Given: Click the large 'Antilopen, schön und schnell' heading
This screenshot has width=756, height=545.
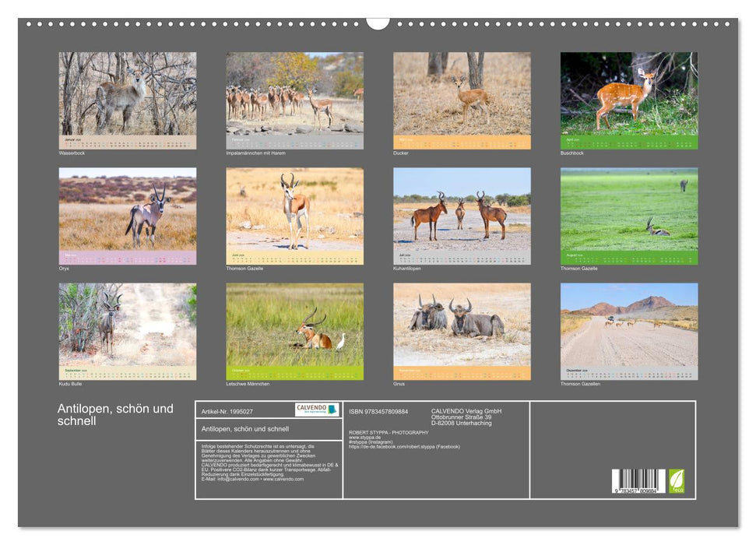Looking at the screenshot, I should click(115, 415).
